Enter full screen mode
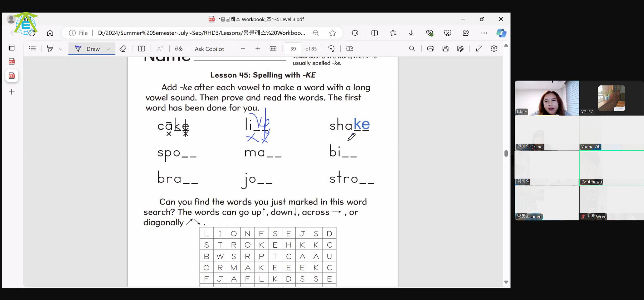Image resolution: width=644 pixels, height=300 pixels. [x=479, y=49]
